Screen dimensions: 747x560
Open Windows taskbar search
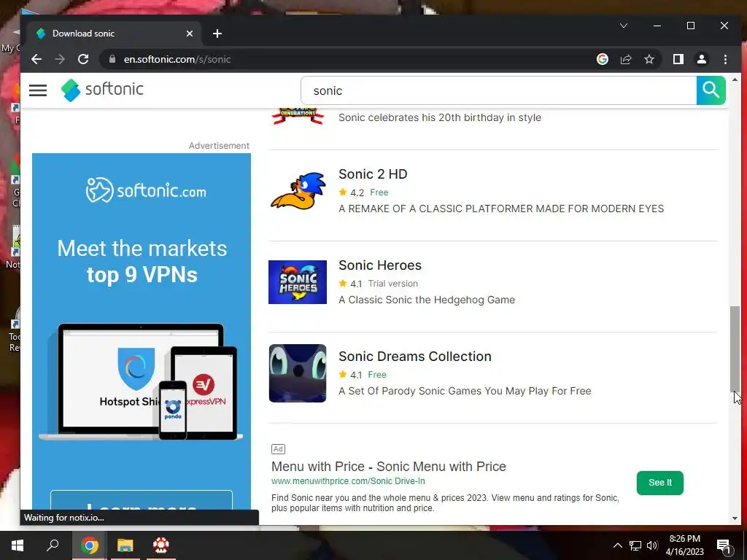click(53, 545)
